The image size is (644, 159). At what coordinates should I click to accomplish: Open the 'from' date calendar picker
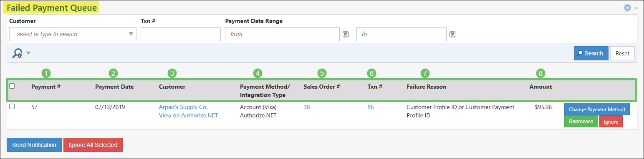(346, 34)
